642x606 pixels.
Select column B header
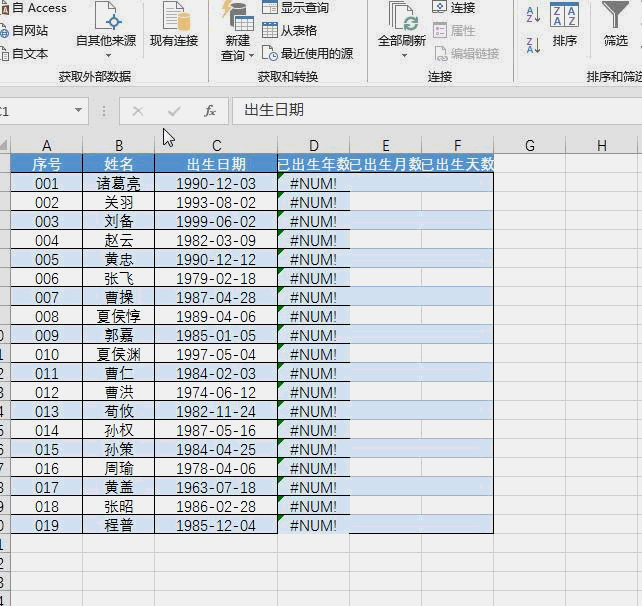119,145
